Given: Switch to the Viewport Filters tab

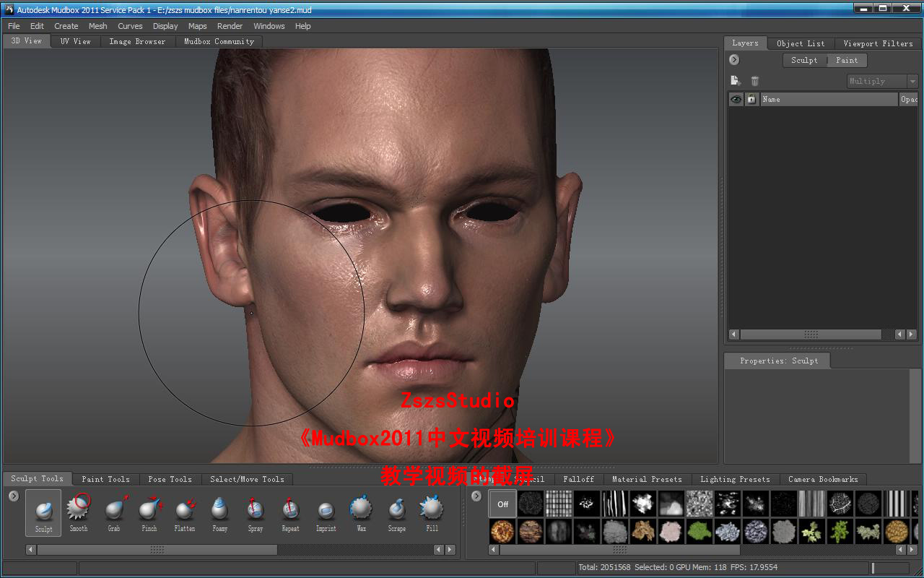Looking at the screenshot, I should (878, 43).
